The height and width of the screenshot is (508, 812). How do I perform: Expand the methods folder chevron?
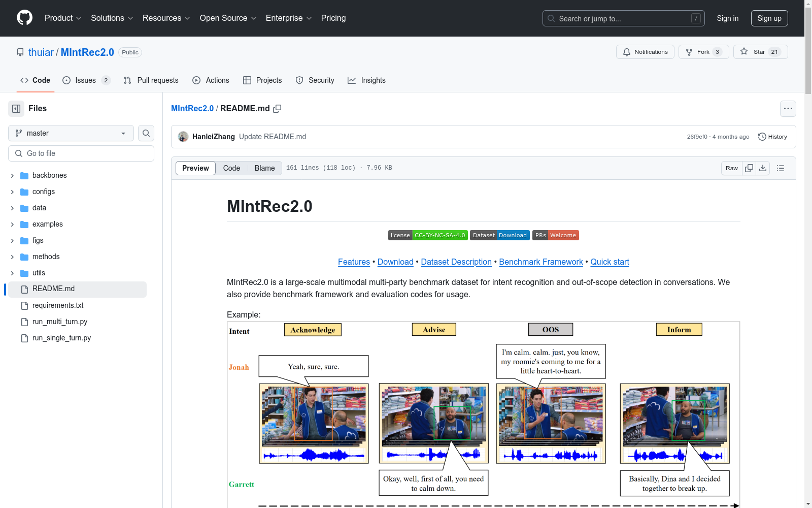pos(12,257)
